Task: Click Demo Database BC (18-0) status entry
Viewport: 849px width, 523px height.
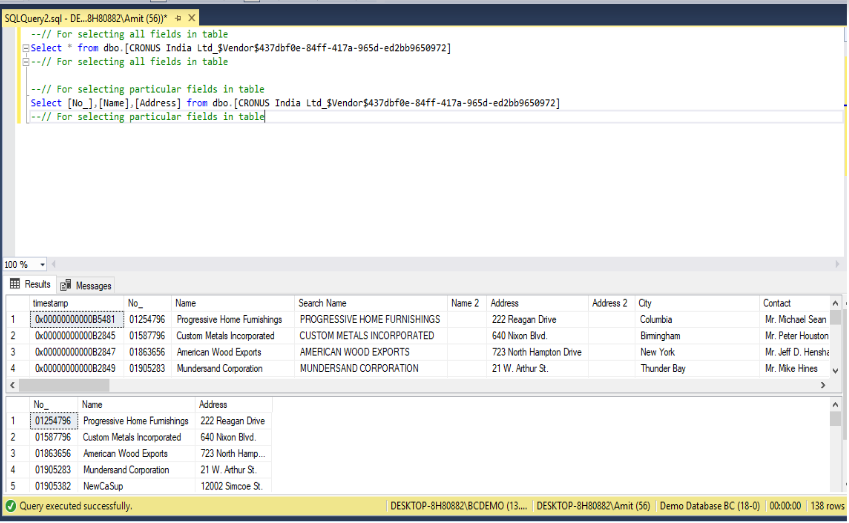Action: click(x=710, y=506)
